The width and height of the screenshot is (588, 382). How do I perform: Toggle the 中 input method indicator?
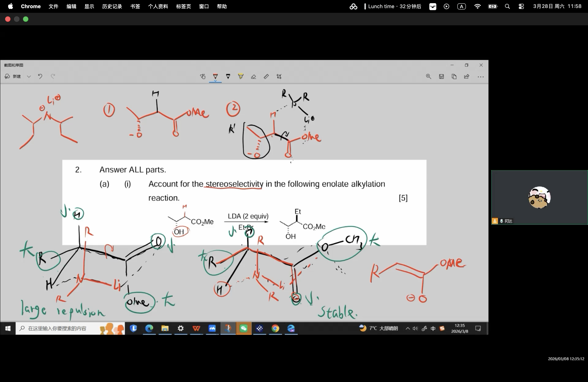point(433,328)
